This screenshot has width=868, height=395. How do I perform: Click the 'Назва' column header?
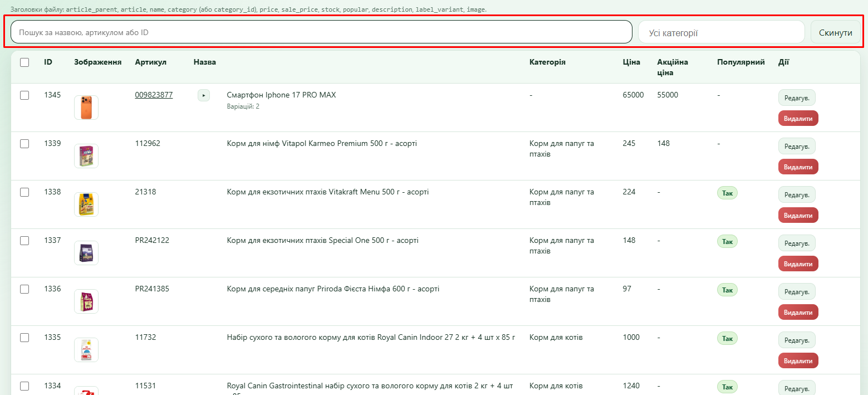click(x=205, y=62)
